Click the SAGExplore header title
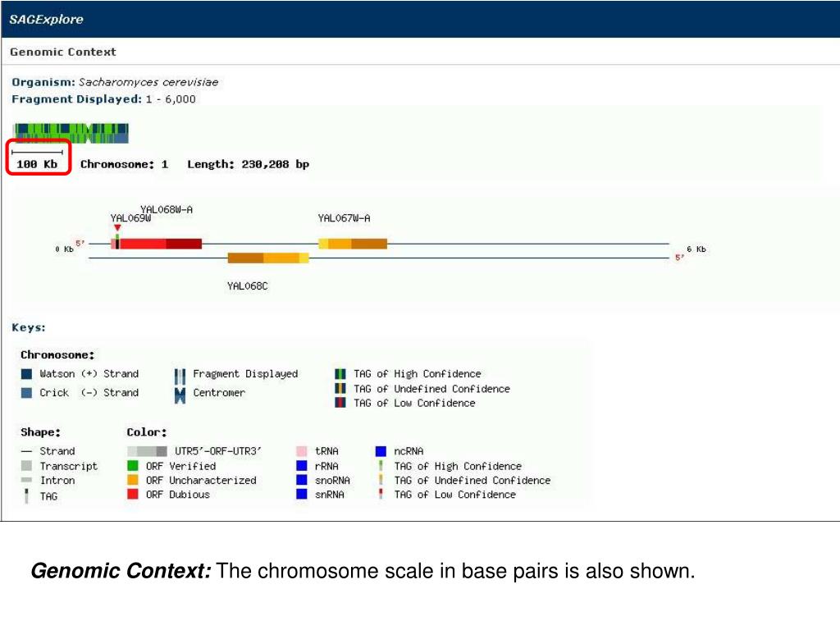This screenshot has height=630, width=840. click(x=47, y=20)
